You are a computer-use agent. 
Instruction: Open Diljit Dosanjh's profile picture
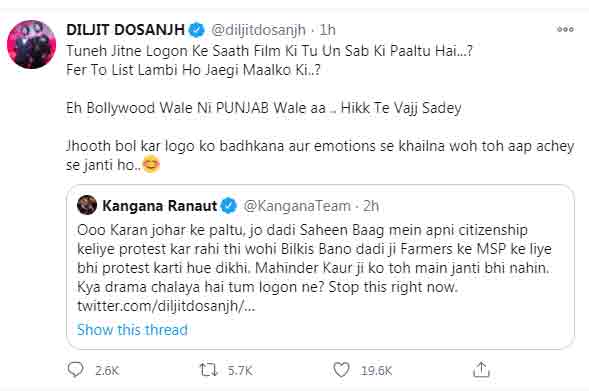pos(32,44)
